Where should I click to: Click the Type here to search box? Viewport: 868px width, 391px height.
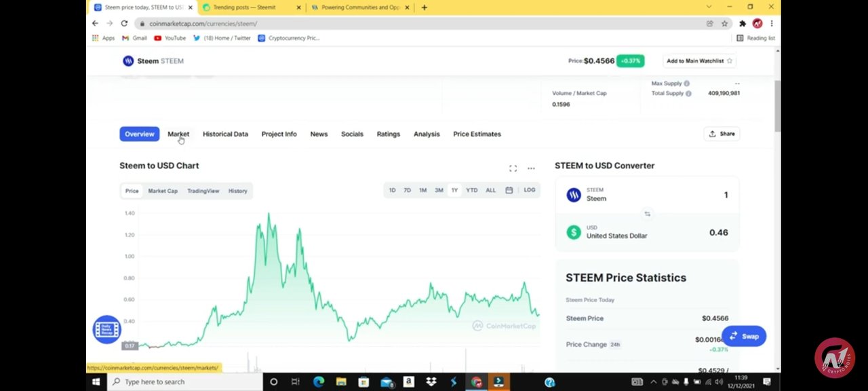tap(184, 382)
